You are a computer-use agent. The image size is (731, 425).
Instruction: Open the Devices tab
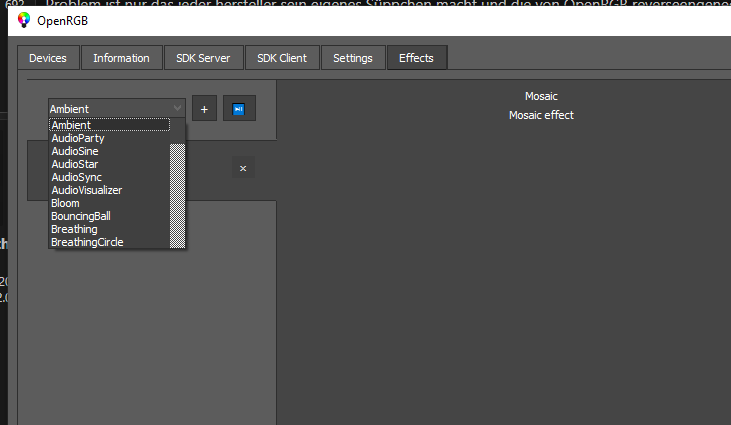click(x=48, y=58)
